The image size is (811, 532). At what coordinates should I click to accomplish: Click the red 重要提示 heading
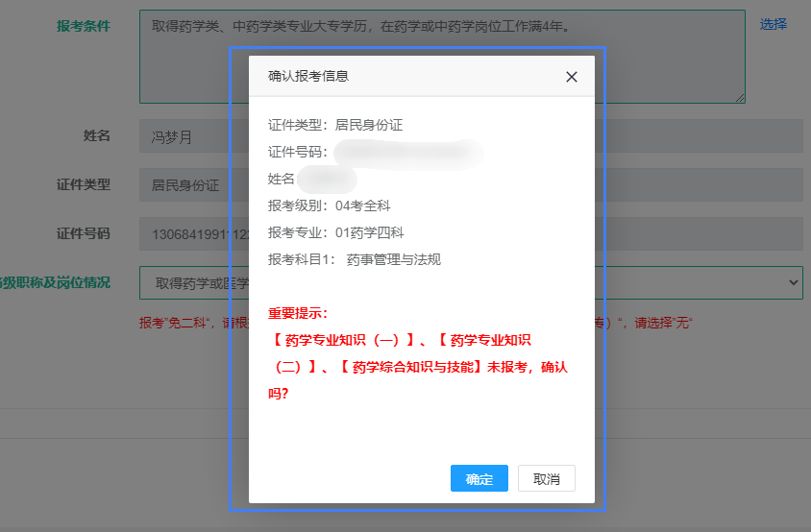[298, 313]
